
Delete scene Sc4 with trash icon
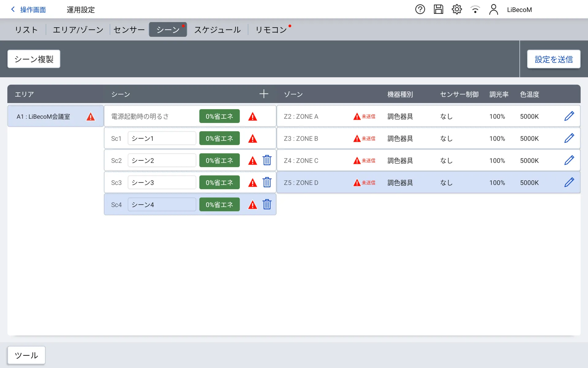pyautogui.click(x=267, y=205)
